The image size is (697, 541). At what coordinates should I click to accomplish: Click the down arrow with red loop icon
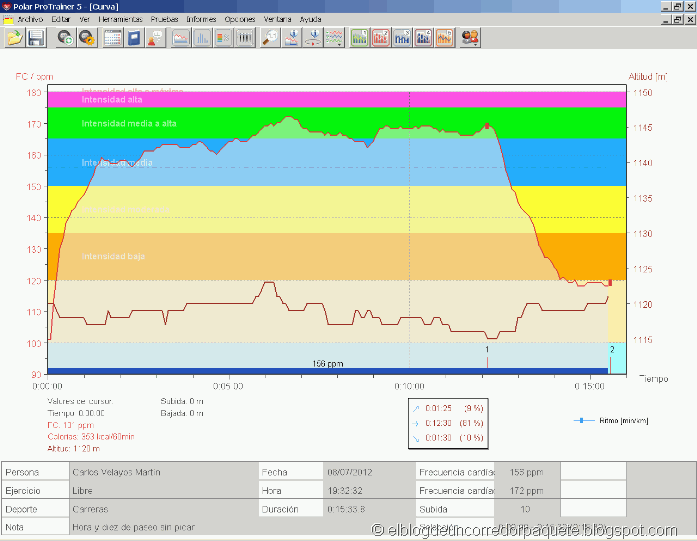[x=313, y=38]
